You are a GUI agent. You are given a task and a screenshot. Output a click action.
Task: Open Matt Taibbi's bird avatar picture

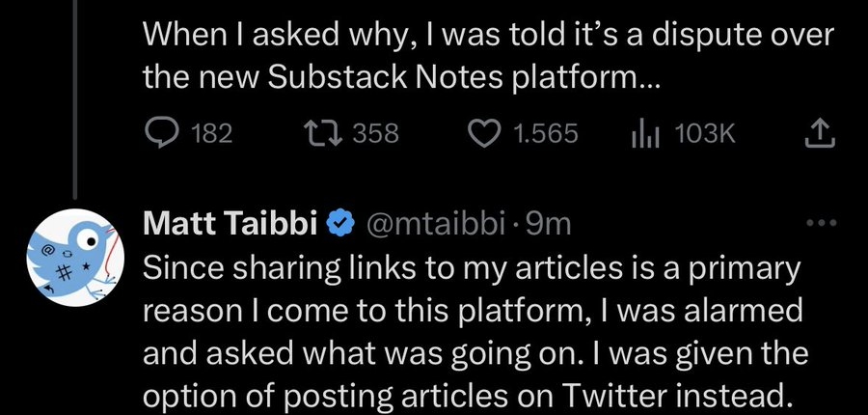click(x=74, y=258)
